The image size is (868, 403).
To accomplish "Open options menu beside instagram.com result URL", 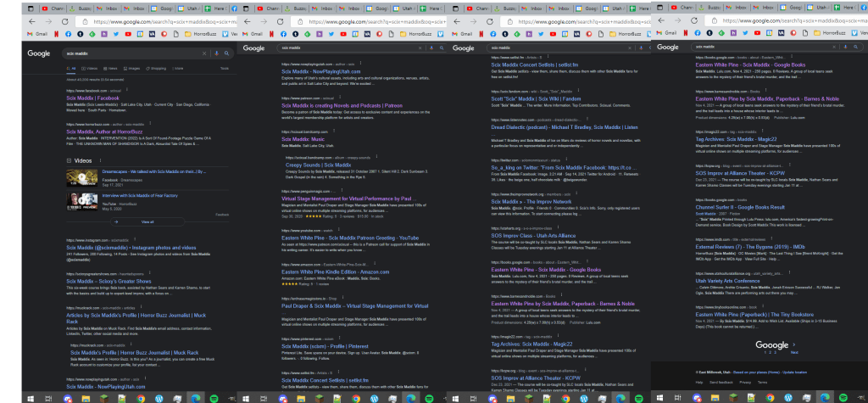I will coord(135,240).
